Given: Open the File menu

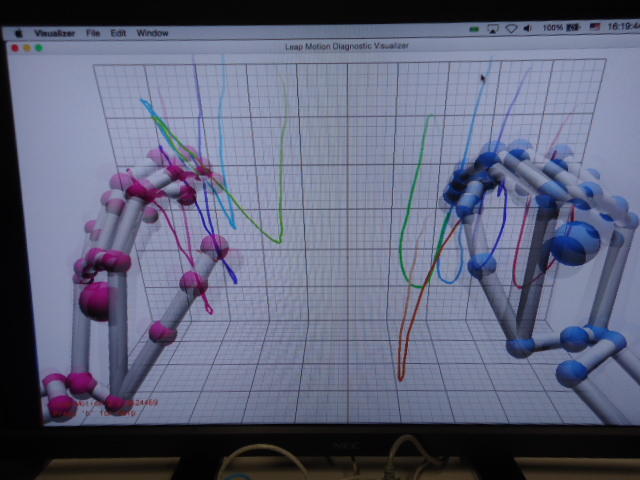Looking at the screenshot, I should pos(93,33).
